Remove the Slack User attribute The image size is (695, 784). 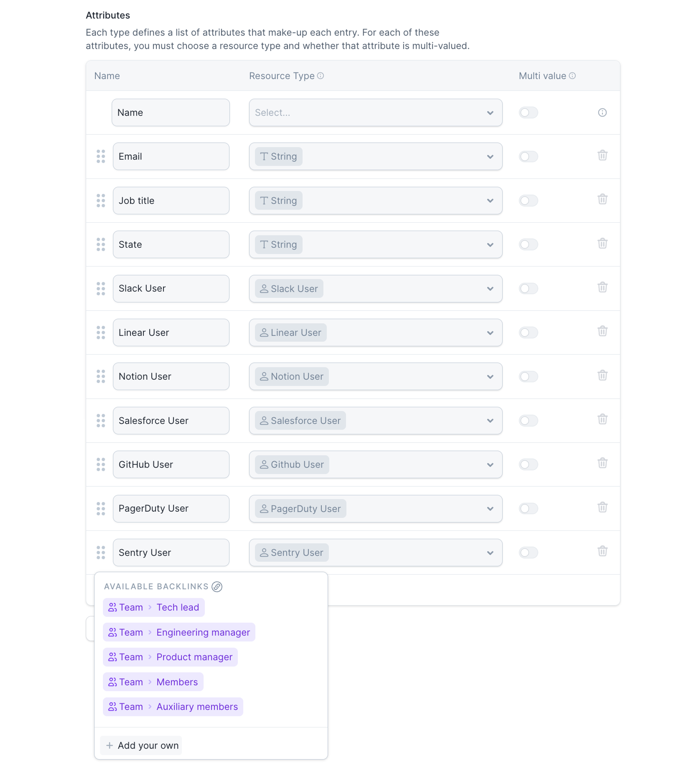[602, 287]
